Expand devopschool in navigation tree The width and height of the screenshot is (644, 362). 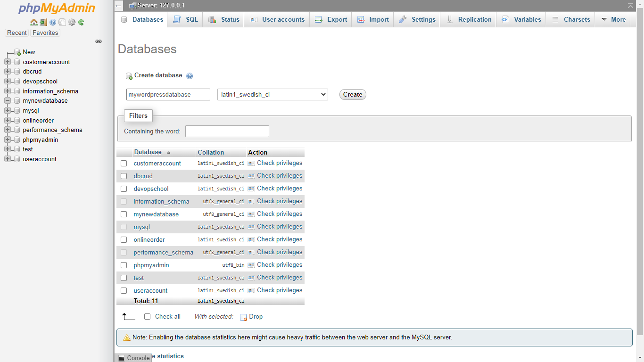8,82
